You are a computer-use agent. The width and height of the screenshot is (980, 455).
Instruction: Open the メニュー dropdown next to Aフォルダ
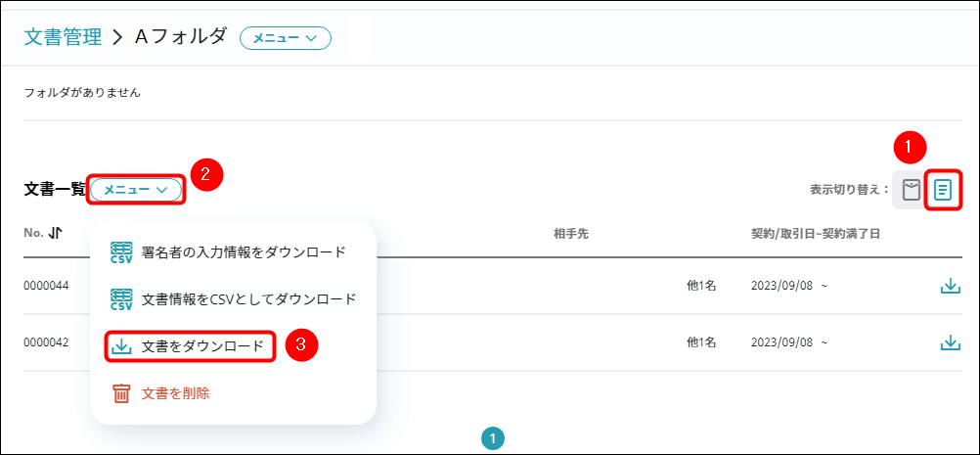286,38
